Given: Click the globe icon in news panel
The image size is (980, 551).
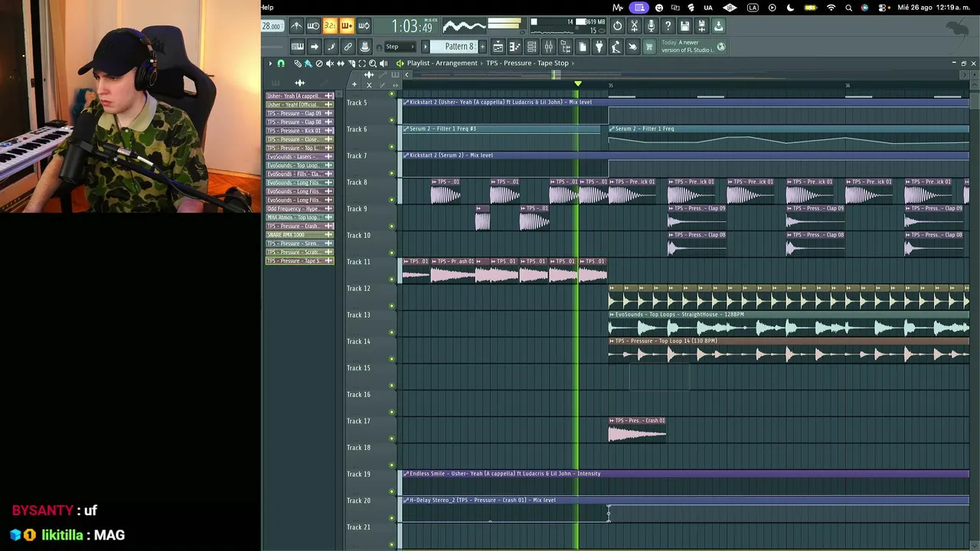Looking at the screenshot, I should [x=721, y=47].
